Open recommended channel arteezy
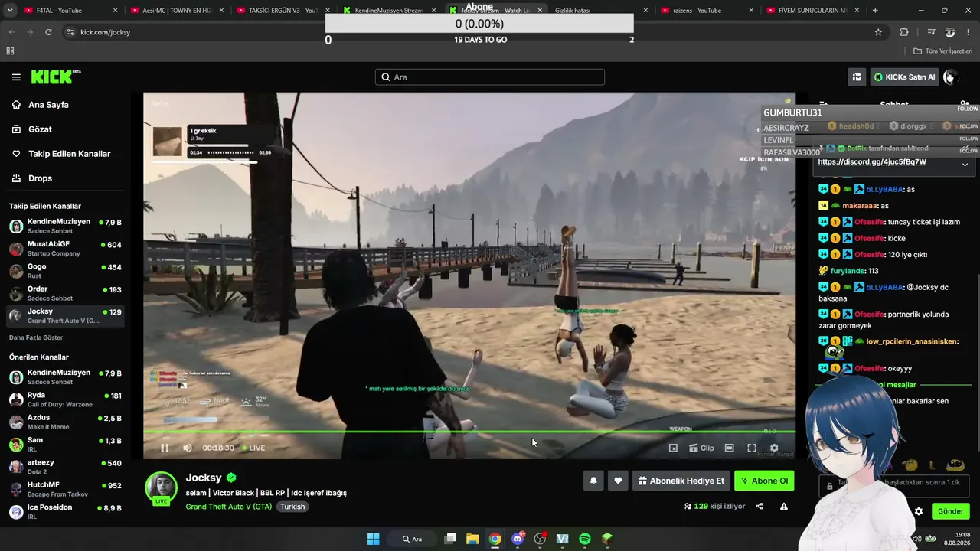The height and width of the screenshot is (551, 980). pos(65,467)
